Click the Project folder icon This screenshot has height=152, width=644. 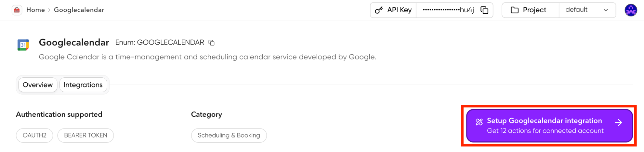click(x=514, y=10)
